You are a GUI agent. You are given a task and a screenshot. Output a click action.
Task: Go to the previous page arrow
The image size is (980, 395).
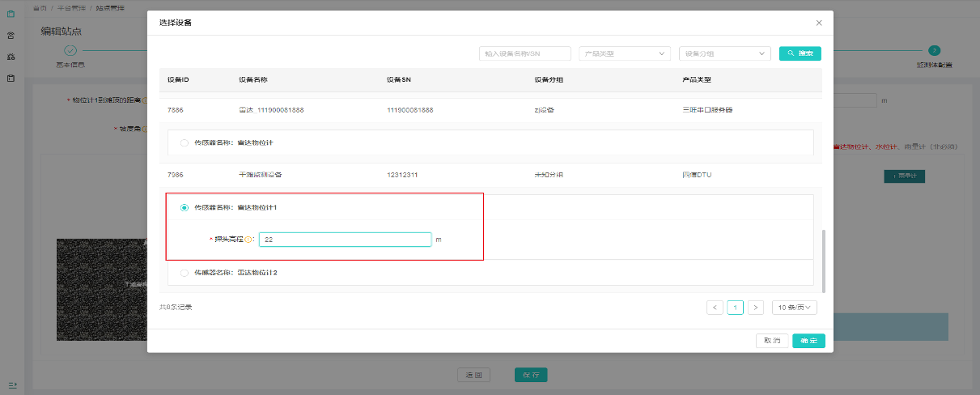[x=715, y=308]
